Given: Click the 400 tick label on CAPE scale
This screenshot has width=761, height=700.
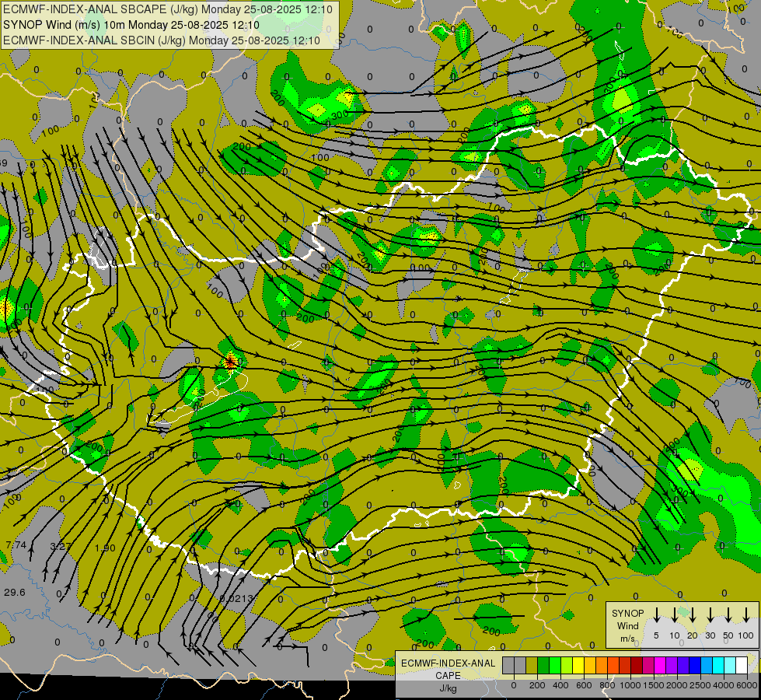Looking at the screenshot, I should point(560,685).
